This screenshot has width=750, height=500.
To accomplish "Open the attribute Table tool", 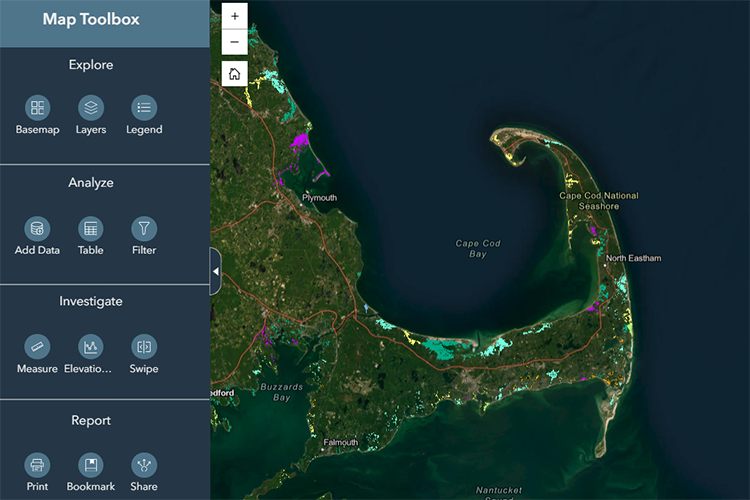I will click(91, 229).
